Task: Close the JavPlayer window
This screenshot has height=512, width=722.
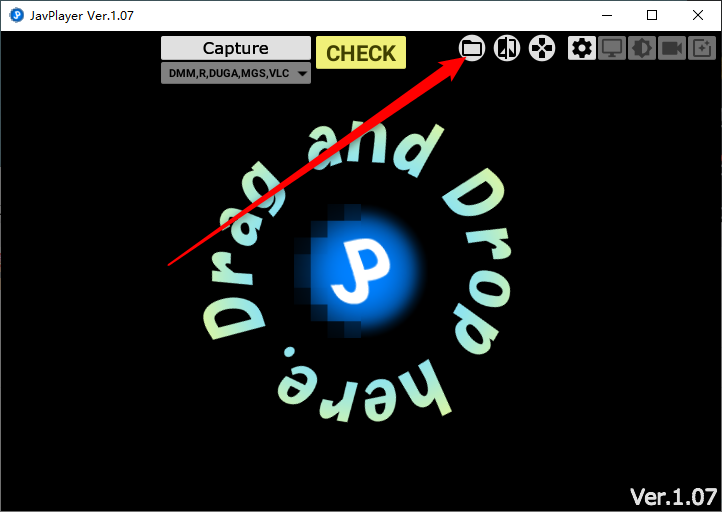Action: (698, 15)
